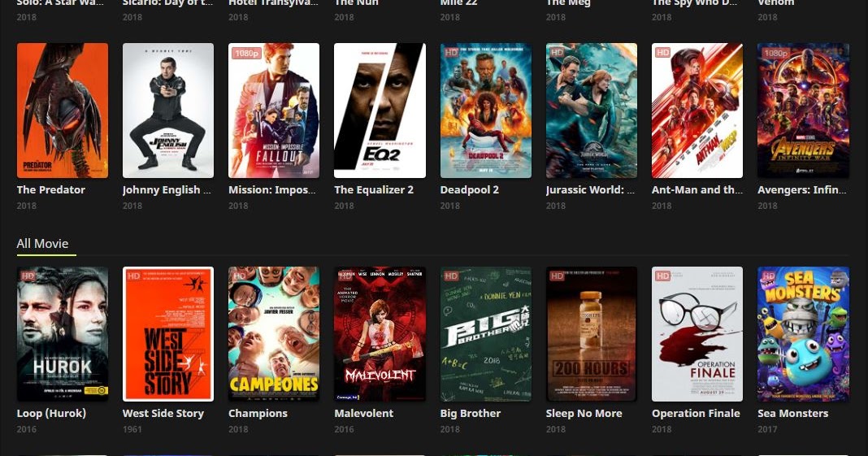868x456 pixels.
Task: Click HD badge on Campeones poster
Action: tap(239, 276)
